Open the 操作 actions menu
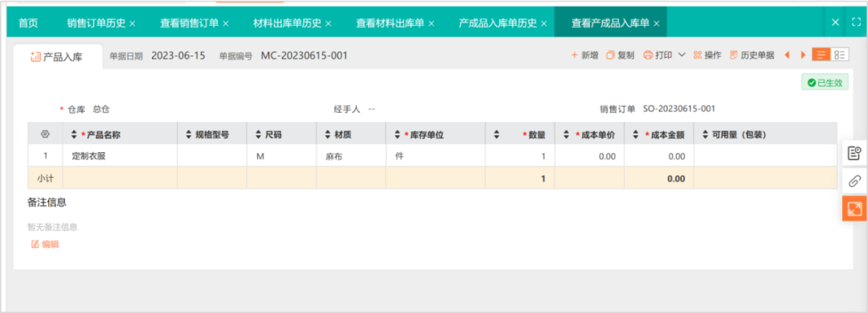This screenshot has width=868, height=313. [707, 56]
